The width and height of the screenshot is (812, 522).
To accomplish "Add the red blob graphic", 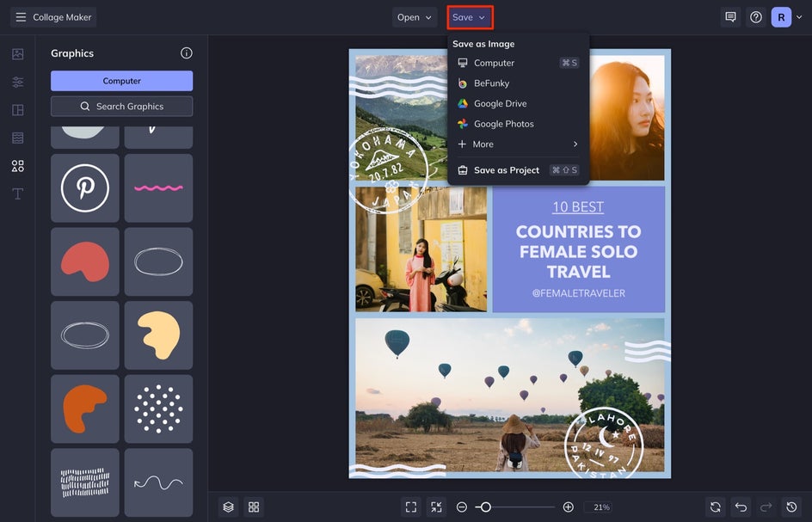I will coord(85,261).
